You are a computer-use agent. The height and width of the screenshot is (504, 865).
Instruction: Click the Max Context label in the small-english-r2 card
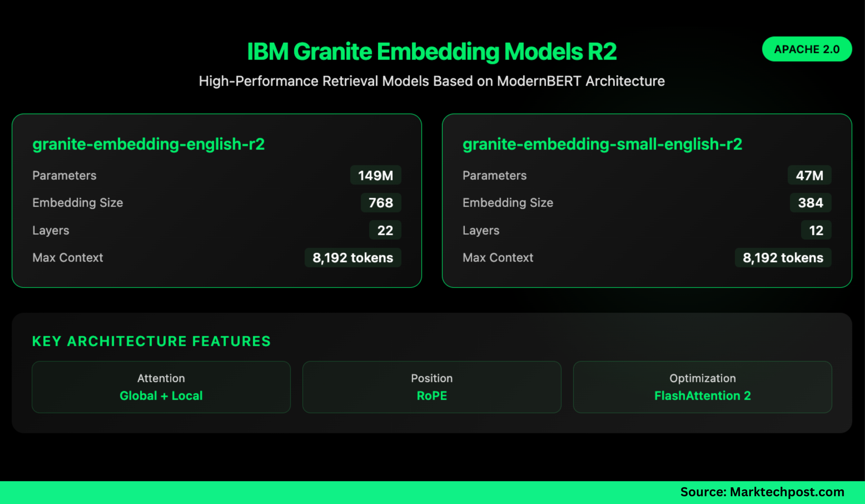click(x=498, y=258)
